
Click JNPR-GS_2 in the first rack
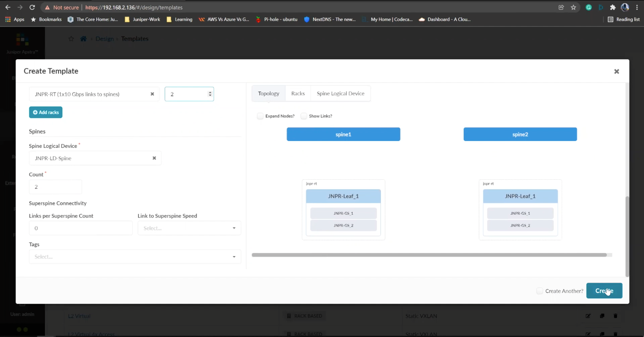tap(343, 225)
